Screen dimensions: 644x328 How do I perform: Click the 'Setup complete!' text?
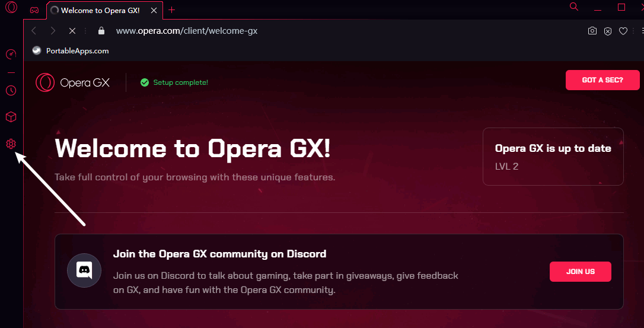(x=181, y=82)
